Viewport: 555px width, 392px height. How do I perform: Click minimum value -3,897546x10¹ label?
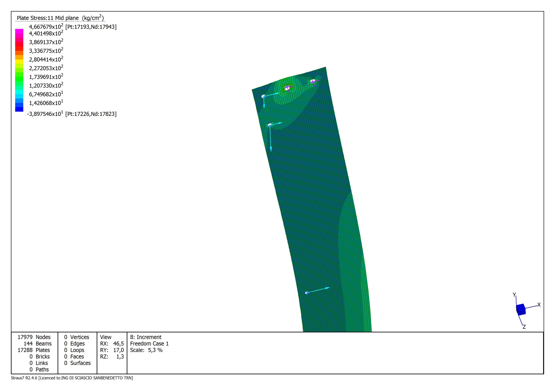(45, 114)
